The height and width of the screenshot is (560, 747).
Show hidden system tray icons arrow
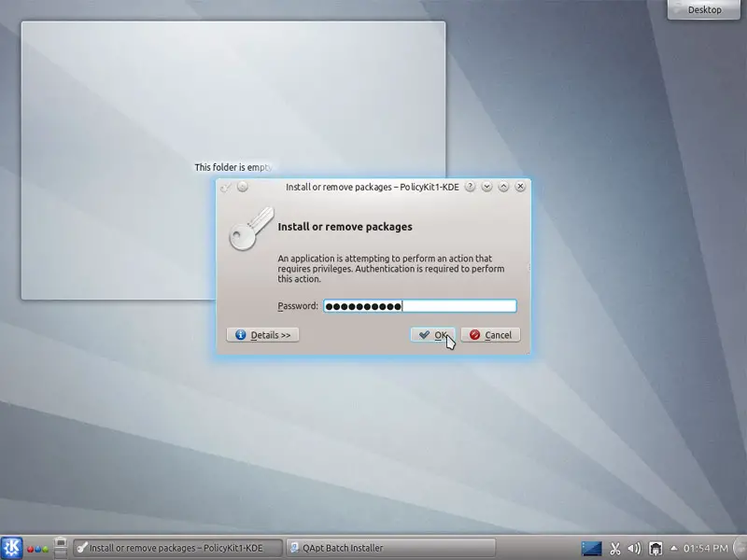[673, 548]
